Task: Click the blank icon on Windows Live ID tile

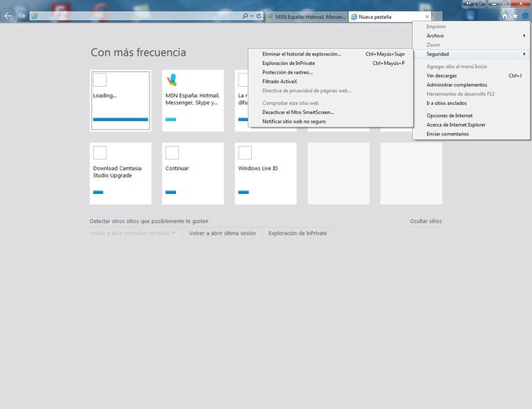Action: 245,152
